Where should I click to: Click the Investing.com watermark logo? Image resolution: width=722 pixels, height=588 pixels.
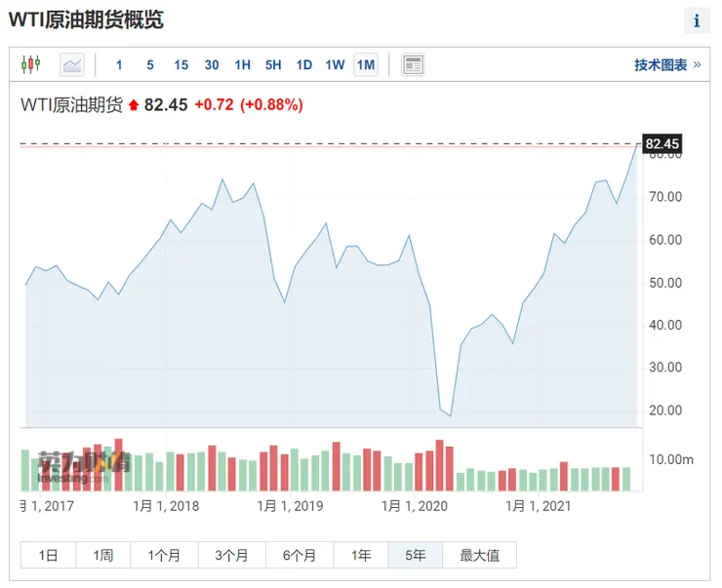click(x=84, y=467)
